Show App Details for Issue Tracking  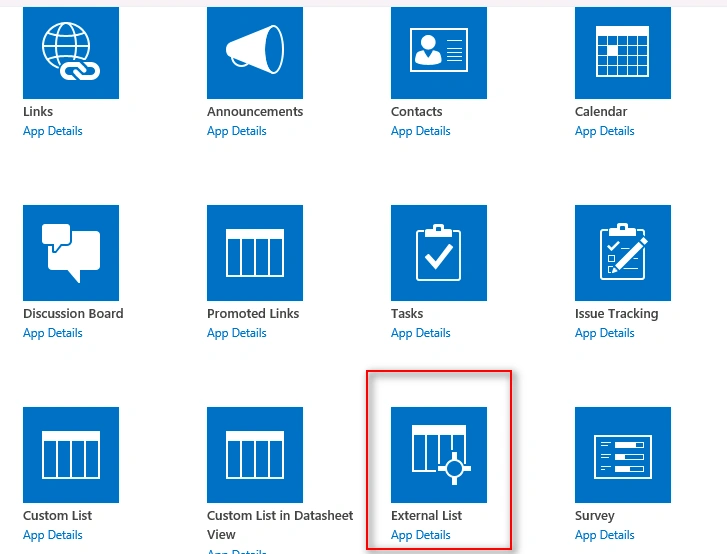[605, 333]
